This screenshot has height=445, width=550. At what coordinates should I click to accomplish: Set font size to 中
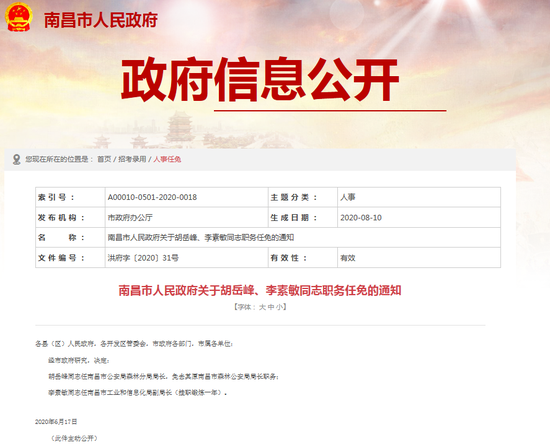pos(270,307)
